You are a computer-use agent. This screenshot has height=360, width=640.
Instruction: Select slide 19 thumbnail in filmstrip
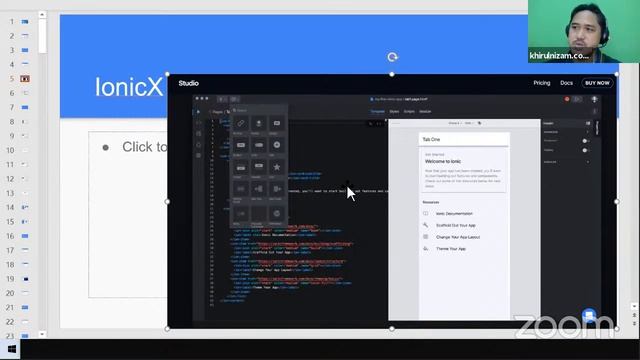tap(25, 279)
